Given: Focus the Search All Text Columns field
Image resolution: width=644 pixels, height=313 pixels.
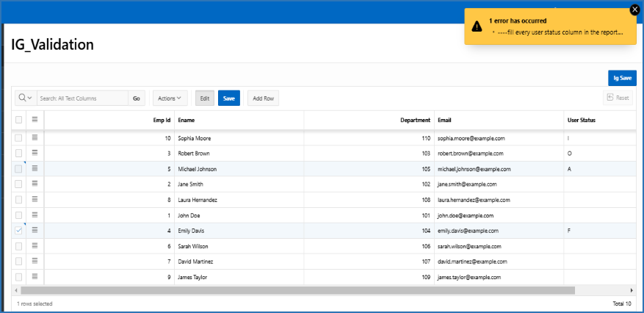Looking at the screenshot, I should [x=82, y=98].
